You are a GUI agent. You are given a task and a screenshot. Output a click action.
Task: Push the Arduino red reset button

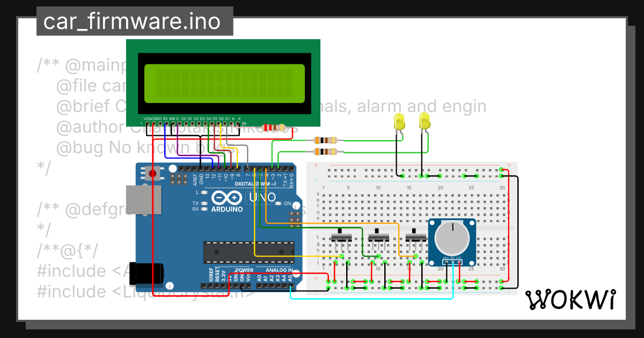[152, 174]
